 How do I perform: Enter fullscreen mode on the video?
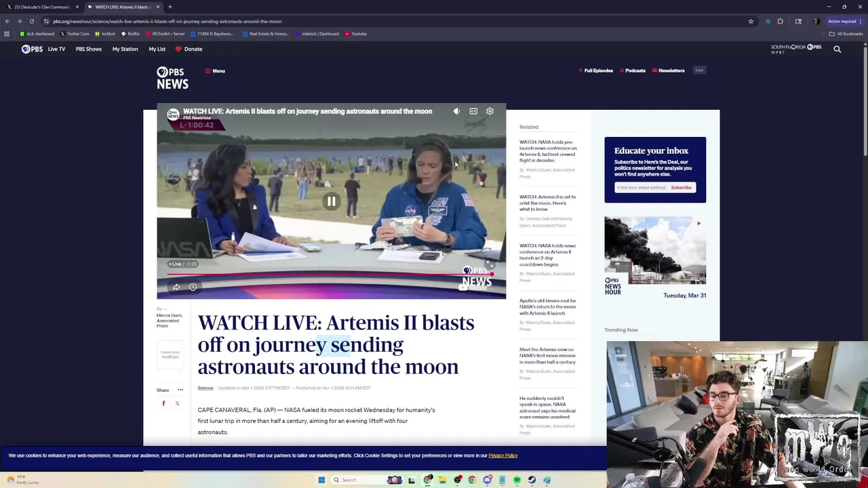[490, 264]
